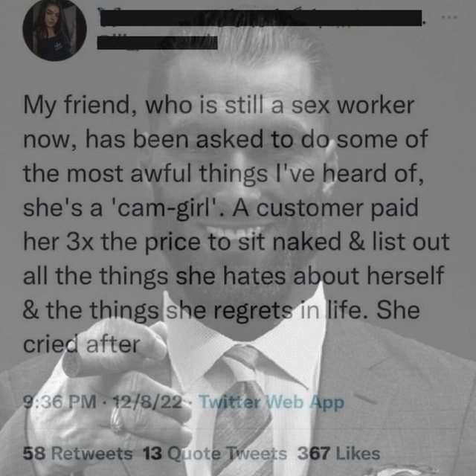This screenshot has height=476, width=476.
Task: Click the Quote Tweets label
Action: click(x=227, y=454)
